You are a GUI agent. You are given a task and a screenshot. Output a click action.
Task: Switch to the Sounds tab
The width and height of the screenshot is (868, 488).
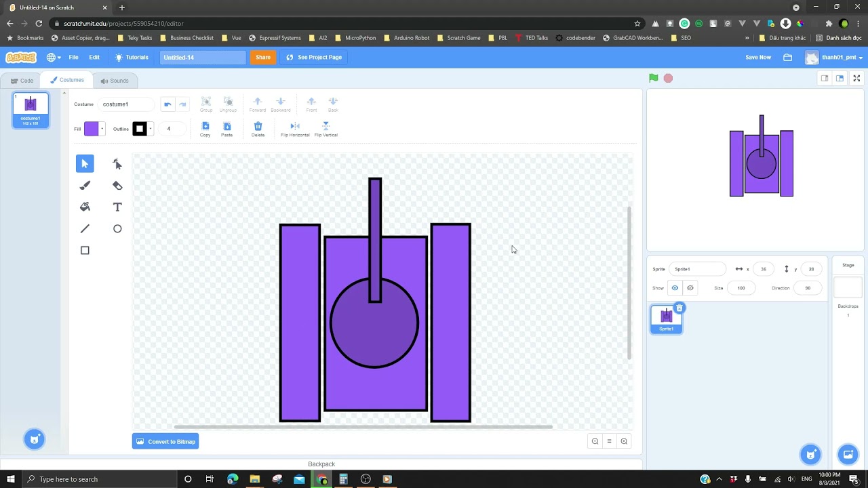point(114,81)
